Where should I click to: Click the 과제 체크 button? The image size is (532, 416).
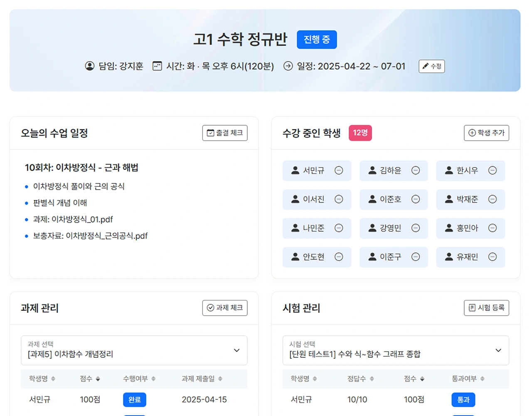[225, 308]
